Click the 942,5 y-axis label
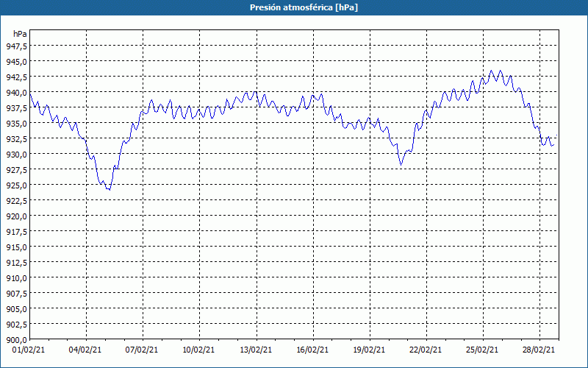The width and height of the screenshot is (588, 368). (x=16, y=77)
